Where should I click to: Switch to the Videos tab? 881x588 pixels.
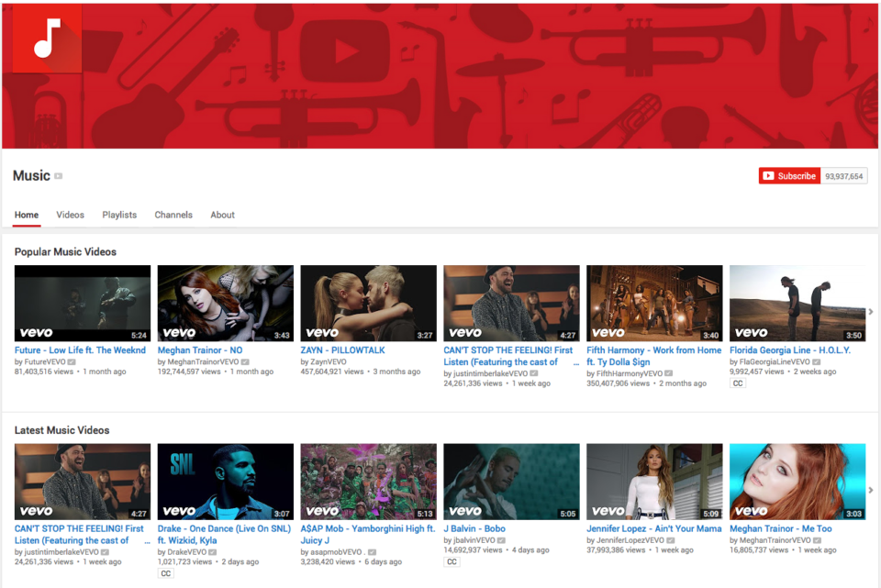pos(70,215)
